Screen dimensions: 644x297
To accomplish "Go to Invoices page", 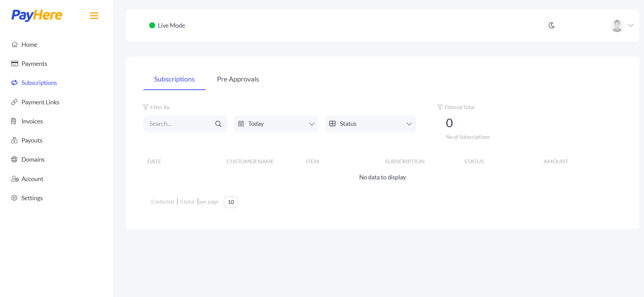I will 32,121.
